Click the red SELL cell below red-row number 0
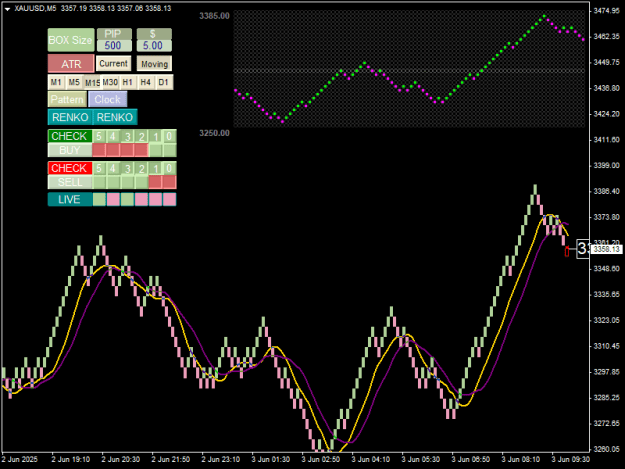 click(169, 182)
